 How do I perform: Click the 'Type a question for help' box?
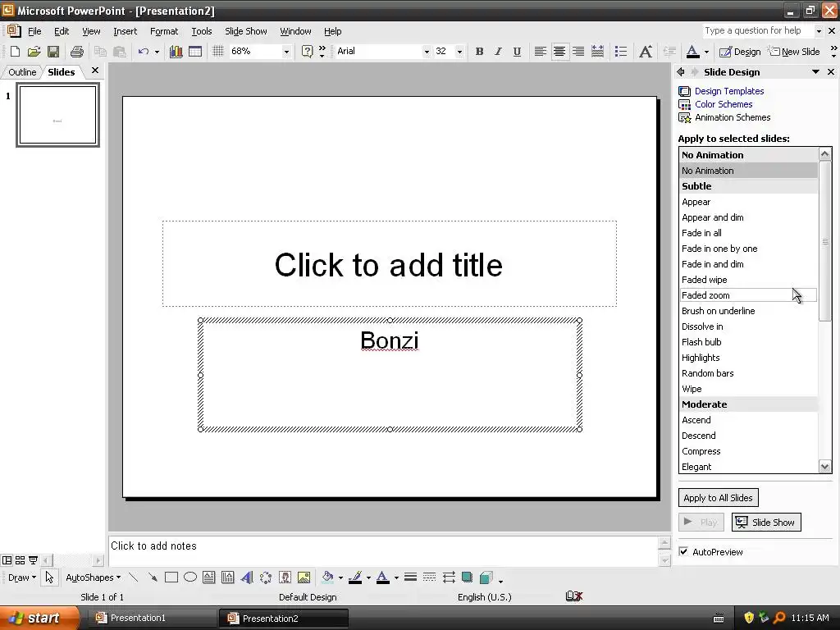coord(757,31)
